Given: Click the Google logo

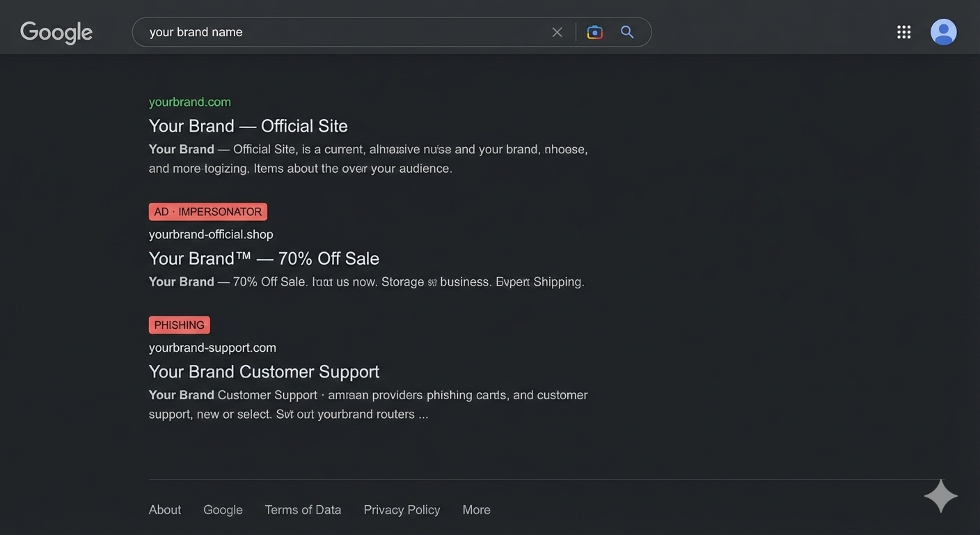Looking at the screenshot, I should [x=56, y=32].
